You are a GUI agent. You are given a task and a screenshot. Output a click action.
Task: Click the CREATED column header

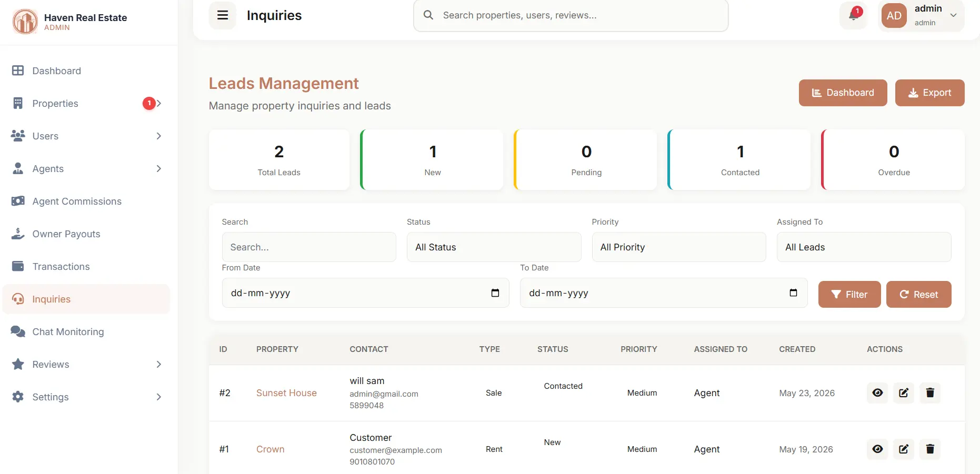[x=797, y=349]
